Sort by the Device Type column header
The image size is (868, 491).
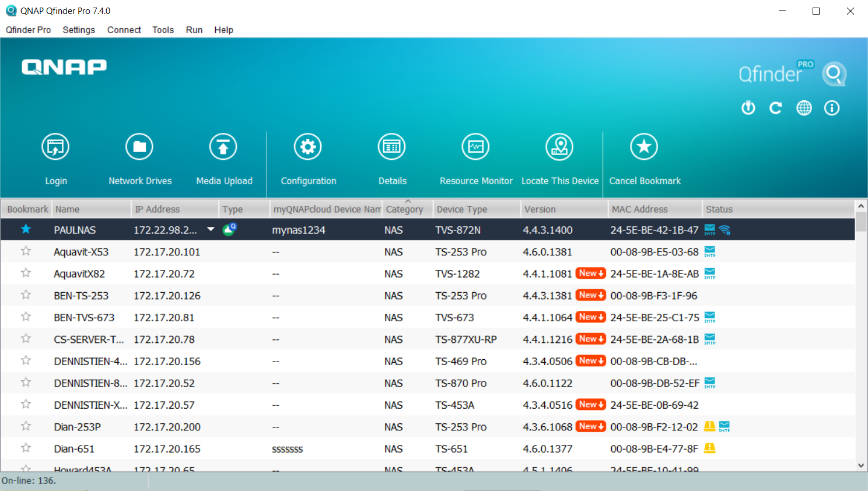(x=476, y=209)
